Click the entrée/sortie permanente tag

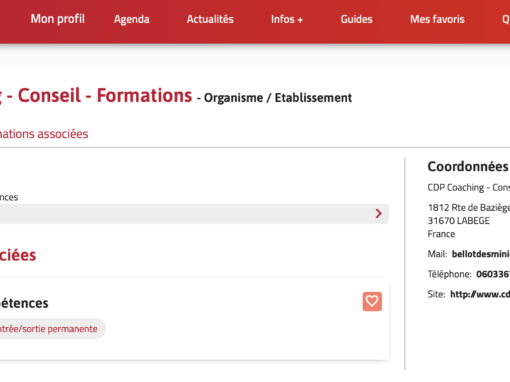53,329
